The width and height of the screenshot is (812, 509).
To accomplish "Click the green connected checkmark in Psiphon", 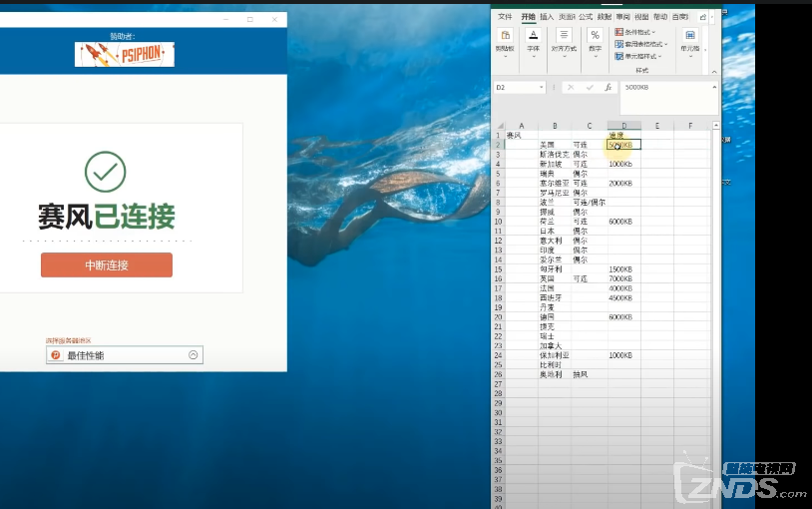I will [105, 172].
